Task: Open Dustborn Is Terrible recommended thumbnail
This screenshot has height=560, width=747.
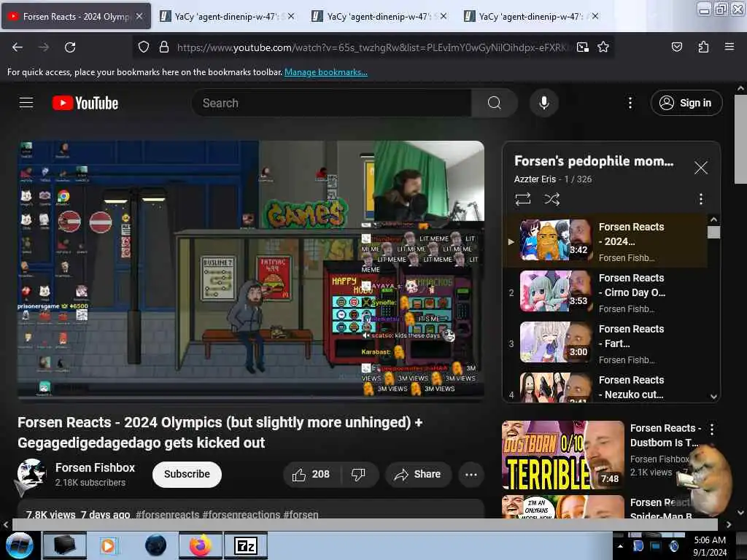Action: tap(562, 455)
